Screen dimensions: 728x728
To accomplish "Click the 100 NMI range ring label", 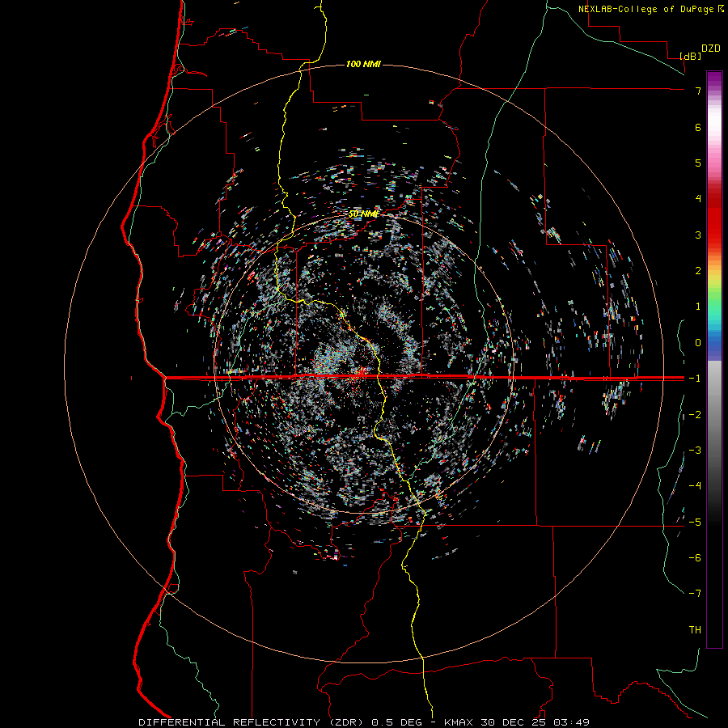I will point(363,64).
